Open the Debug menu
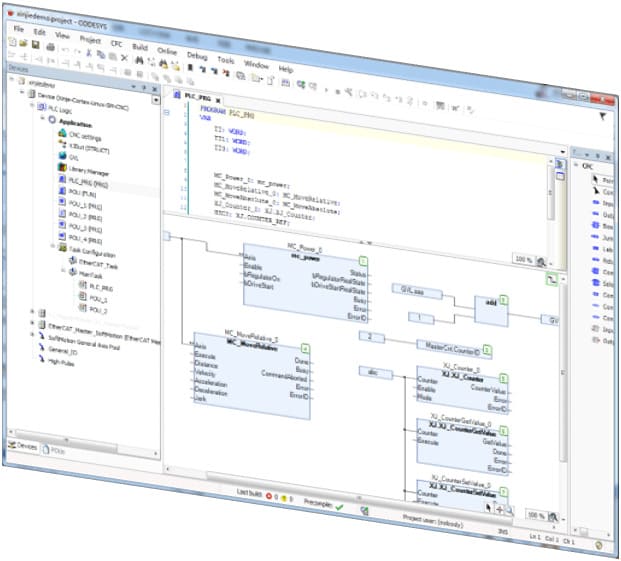 (198, 55)
